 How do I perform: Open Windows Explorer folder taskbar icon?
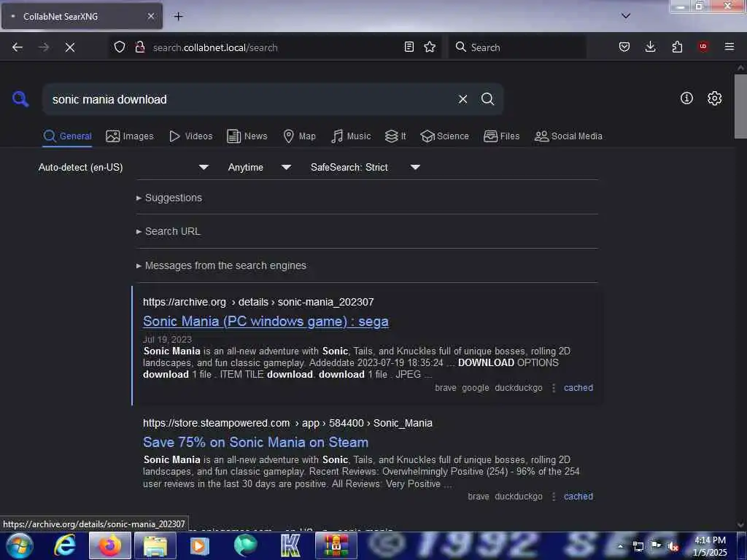coord(155,545)
